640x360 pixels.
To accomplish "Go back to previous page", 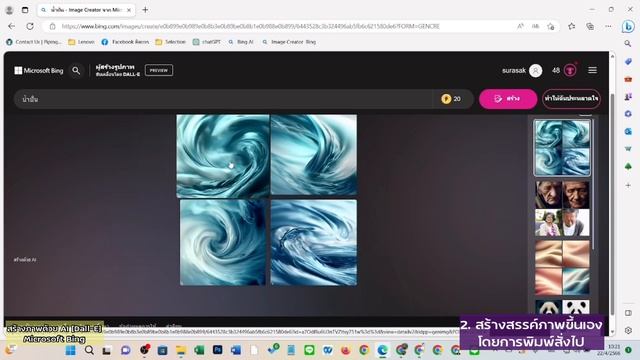I will click(11, 26).
